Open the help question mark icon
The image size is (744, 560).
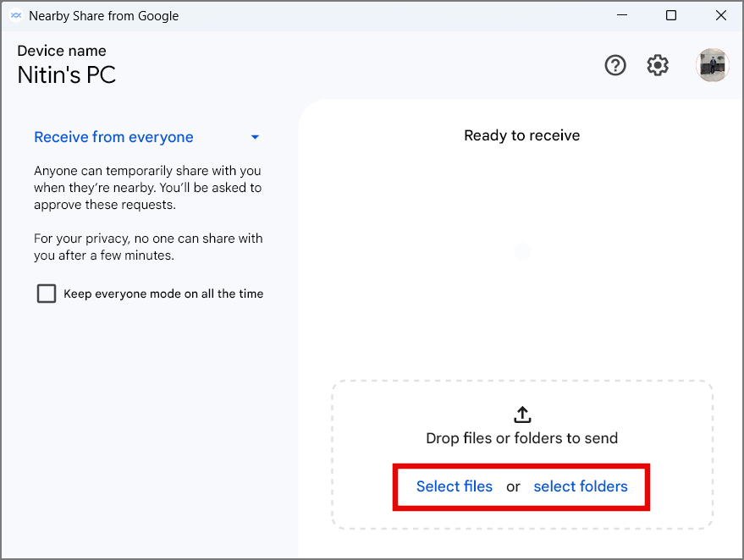coord(615,65)
